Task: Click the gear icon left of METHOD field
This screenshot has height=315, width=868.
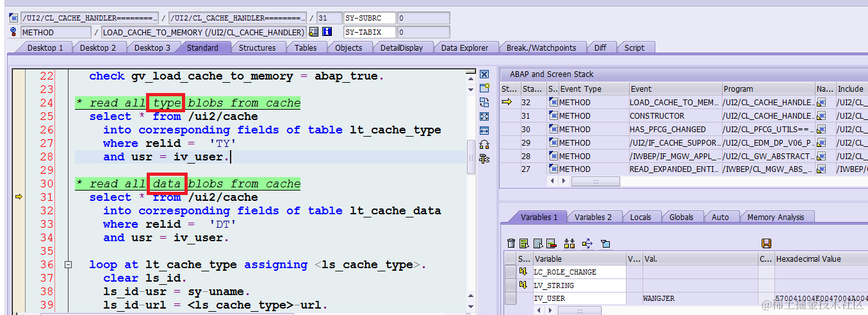Action: pos(13,32)
